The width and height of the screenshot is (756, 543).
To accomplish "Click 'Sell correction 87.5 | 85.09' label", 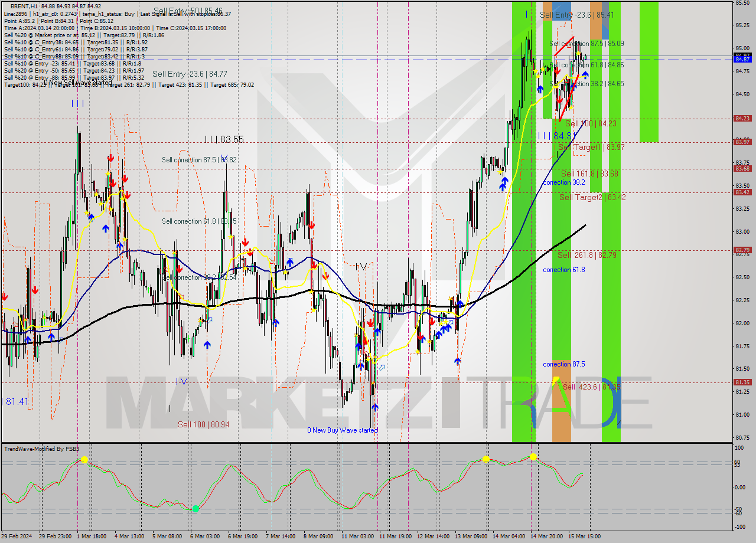I will pyautogui.click(x=586, y=44).
